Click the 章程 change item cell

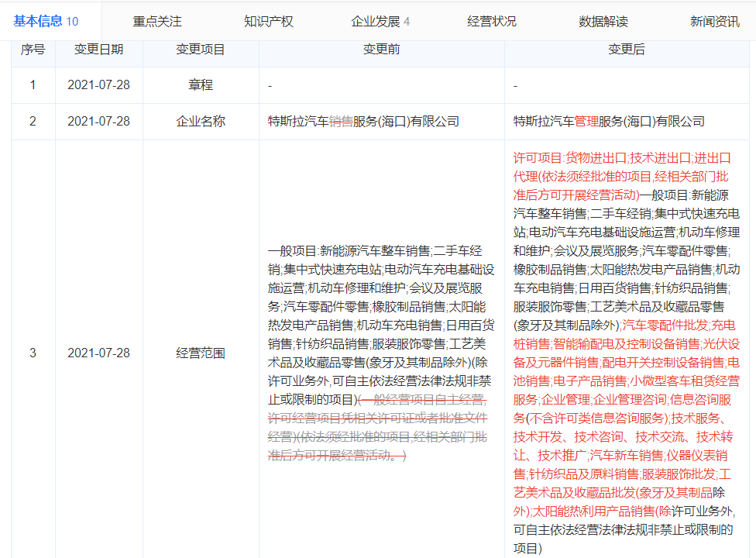tap(201, 85)
